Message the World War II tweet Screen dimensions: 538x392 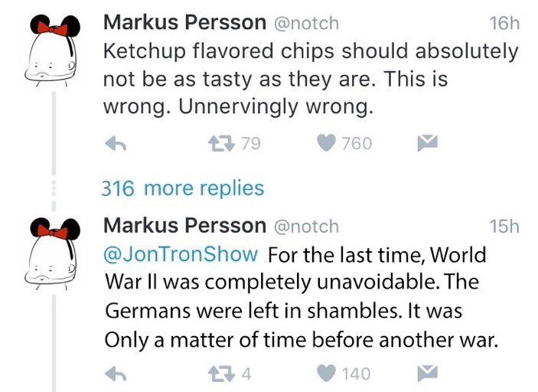[426, 374]
